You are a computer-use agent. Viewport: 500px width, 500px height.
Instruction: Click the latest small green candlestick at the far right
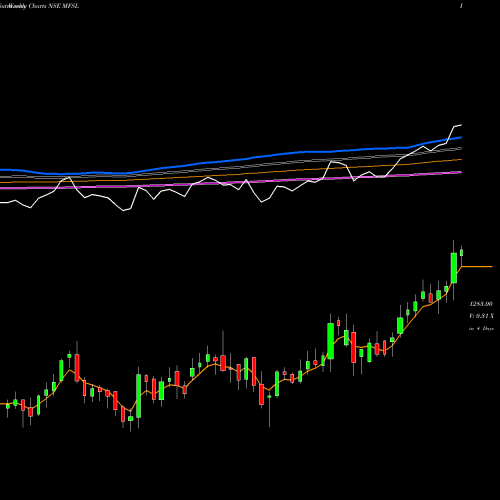[x=462, y=252]
